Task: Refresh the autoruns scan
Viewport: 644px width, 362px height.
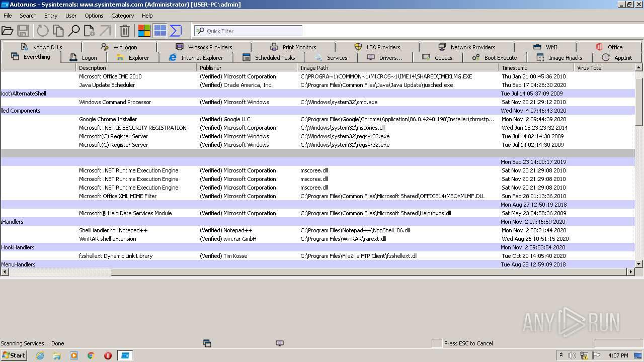Action: (43, 31)
